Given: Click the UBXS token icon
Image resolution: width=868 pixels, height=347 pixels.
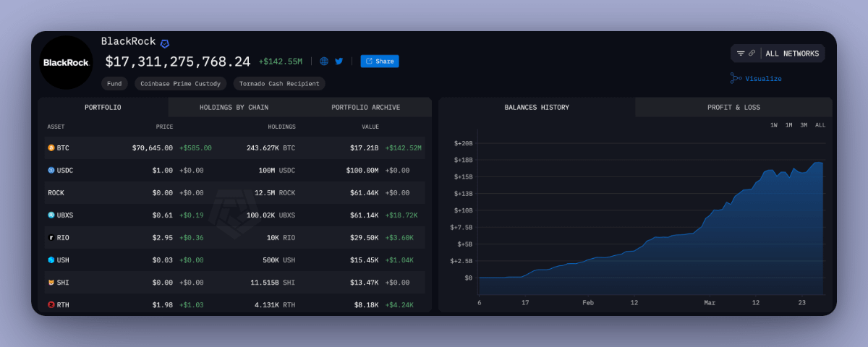Looking at the screenshot, I should [x=51, y=215].
